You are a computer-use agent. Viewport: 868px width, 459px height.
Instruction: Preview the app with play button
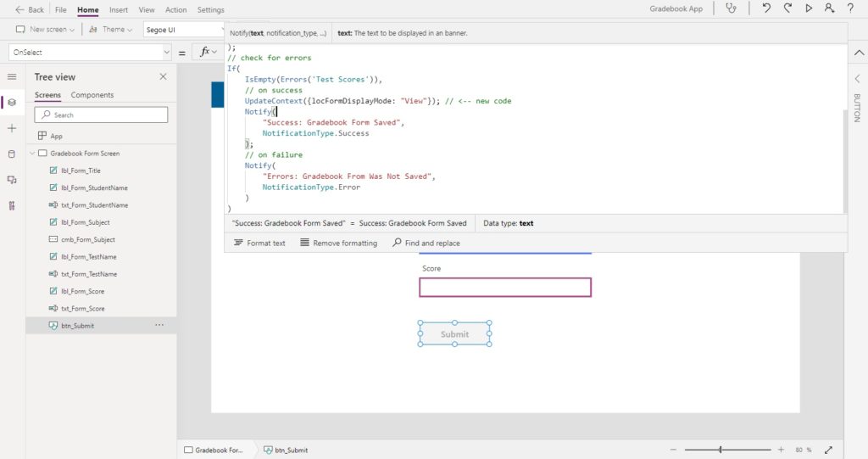pos(809,8)
